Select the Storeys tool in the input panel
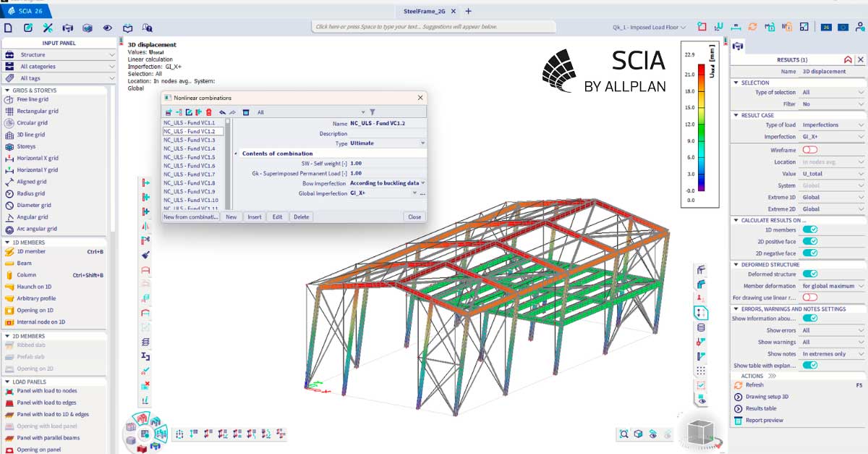Viewport: 868px width, 454px height. [26, 146]
